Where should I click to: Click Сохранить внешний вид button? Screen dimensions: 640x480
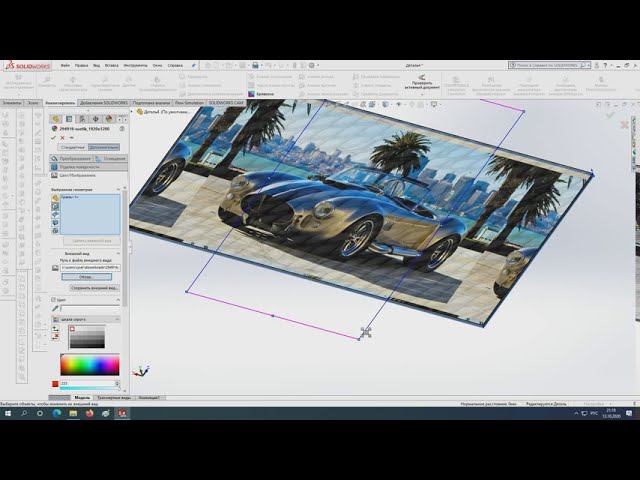94,288
